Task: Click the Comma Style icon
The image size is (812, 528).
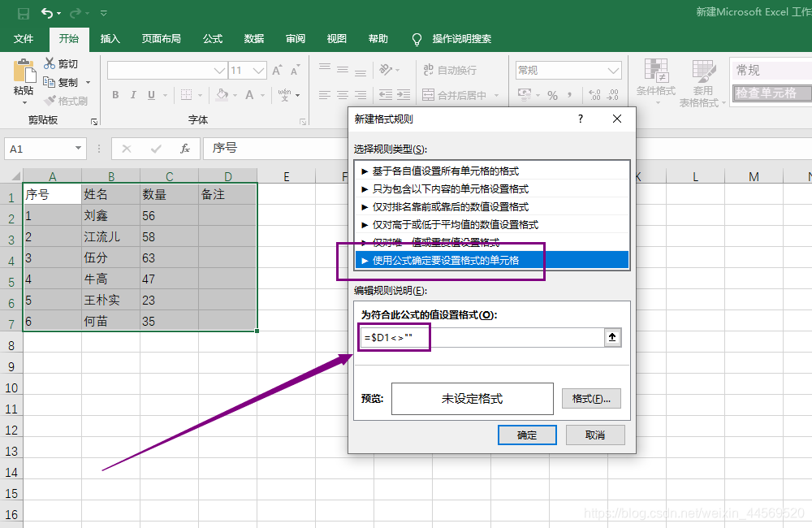Action: (x=570, y=95)
